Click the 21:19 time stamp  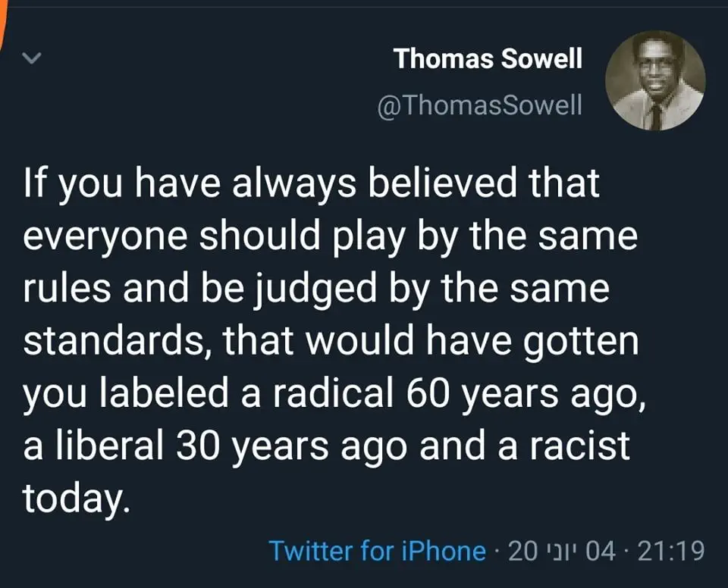point(671,550)
